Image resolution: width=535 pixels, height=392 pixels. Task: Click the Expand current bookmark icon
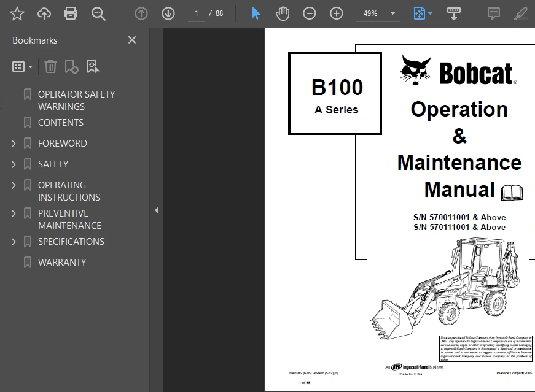coord(93,66)
